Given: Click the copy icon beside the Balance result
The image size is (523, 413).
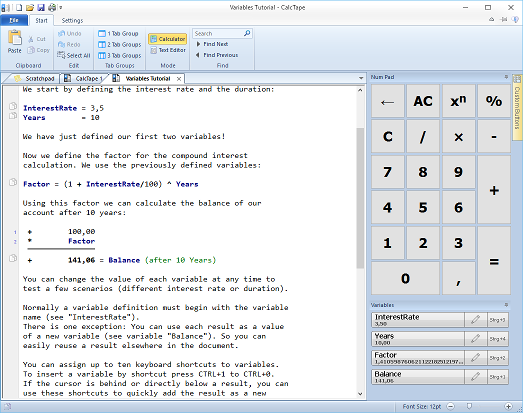Looking at the screenshot, I should (x=13, y=258).
